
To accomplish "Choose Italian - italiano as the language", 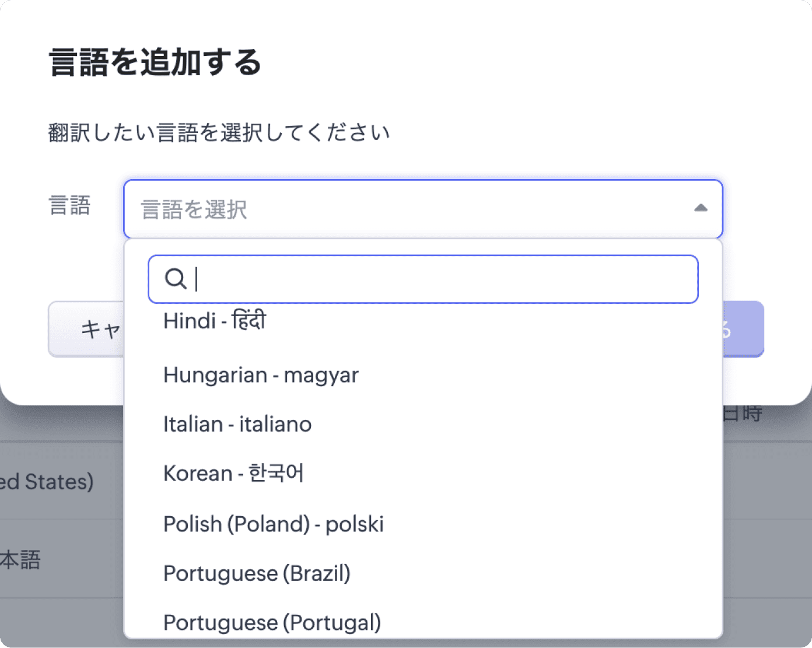I will coord(237,424).
